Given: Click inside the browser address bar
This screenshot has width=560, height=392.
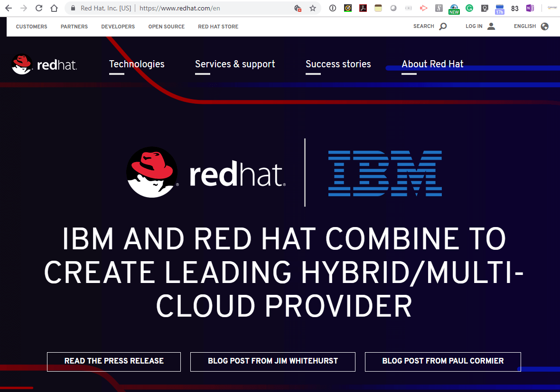Looking at the screenshot, I should coord(190,8).
